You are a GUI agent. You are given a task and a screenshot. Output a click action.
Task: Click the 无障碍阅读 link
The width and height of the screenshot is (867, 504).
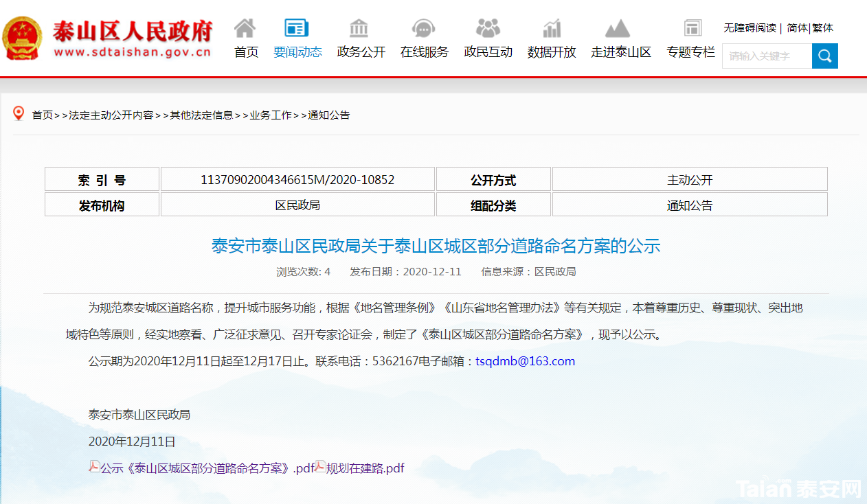click(750, 28)
